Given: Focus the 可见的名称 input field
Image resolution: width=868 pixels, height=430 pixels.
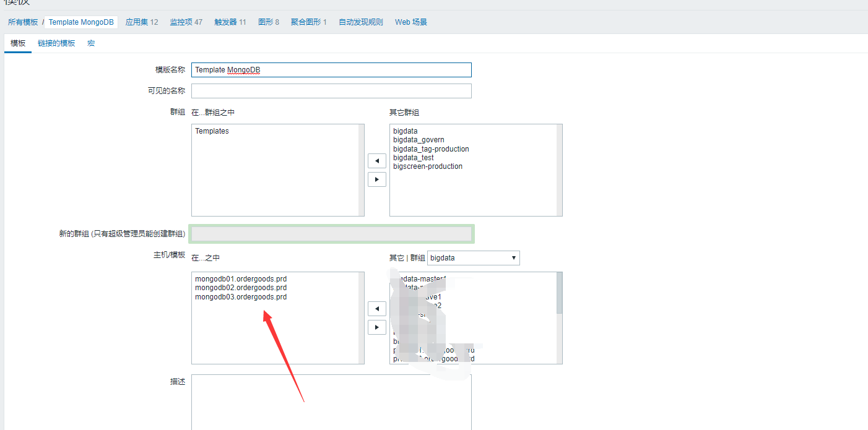Looking at the screenshot, I should coord(331,91).
